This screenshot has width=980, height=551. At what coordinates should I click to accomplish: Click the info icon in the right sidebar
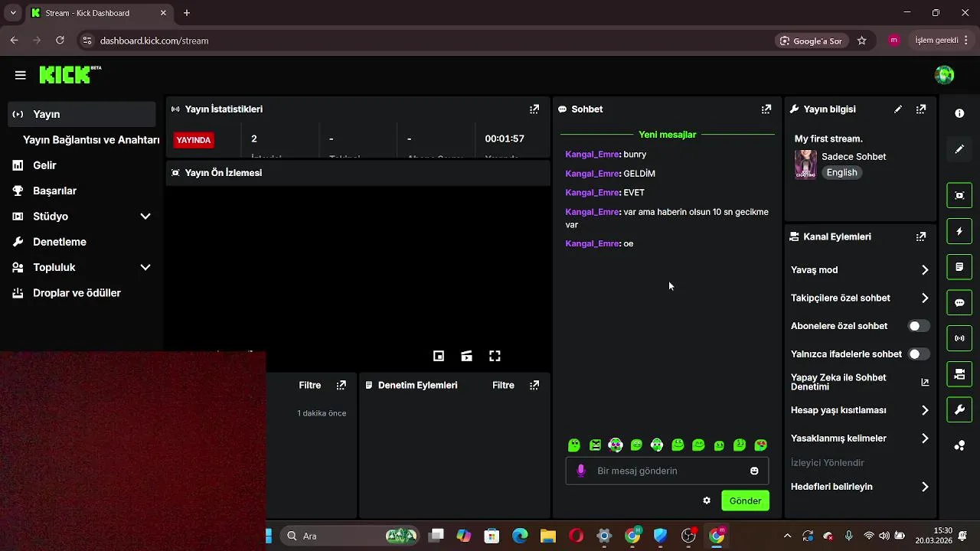click(959, 113)
